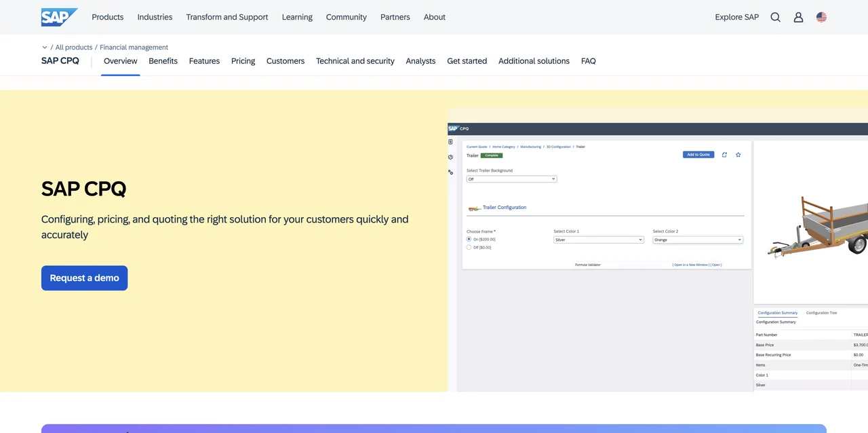Open the Products menu

coord(108,17)
